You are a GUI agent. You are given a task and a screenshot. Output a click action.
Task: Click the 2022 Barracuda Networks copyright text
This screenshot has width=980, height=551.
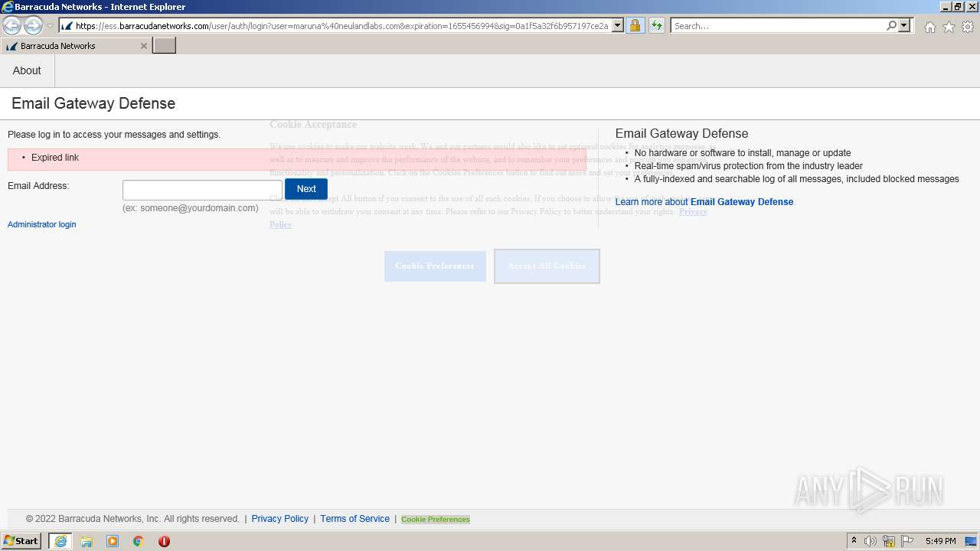(x=132, y=519)
